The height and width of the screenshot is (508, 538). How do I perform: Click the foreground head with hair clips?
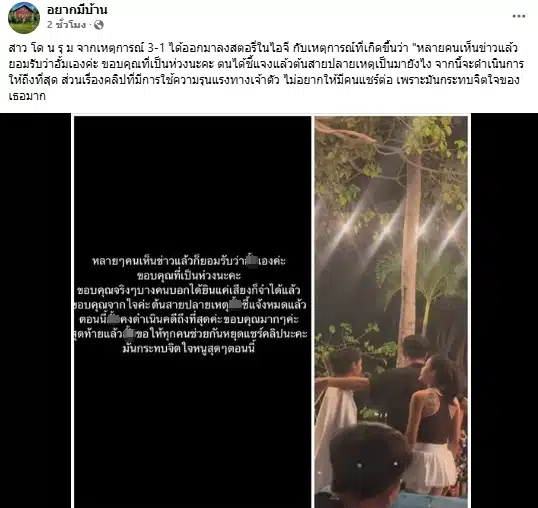click(x=371, y=465)
